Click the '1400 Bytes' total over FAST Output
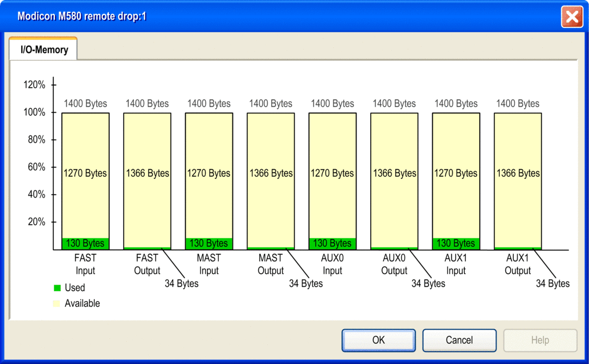The width and height of the screenshot is (589, 364). (147, 103)
